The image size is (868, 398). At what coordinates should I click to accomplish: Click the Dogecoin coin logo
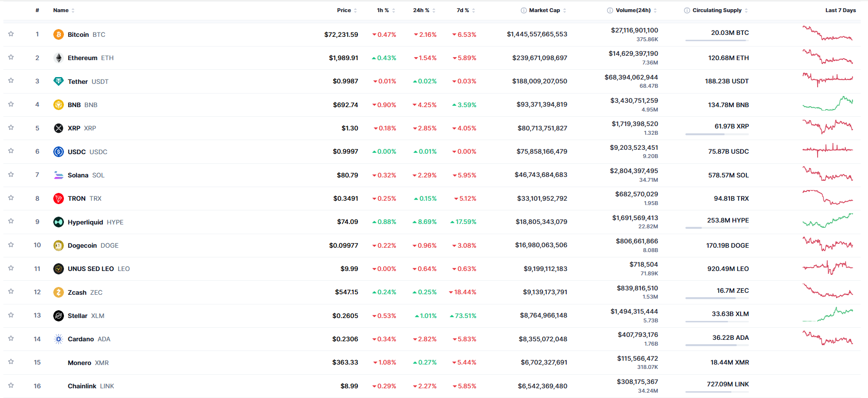pos(59,245)
